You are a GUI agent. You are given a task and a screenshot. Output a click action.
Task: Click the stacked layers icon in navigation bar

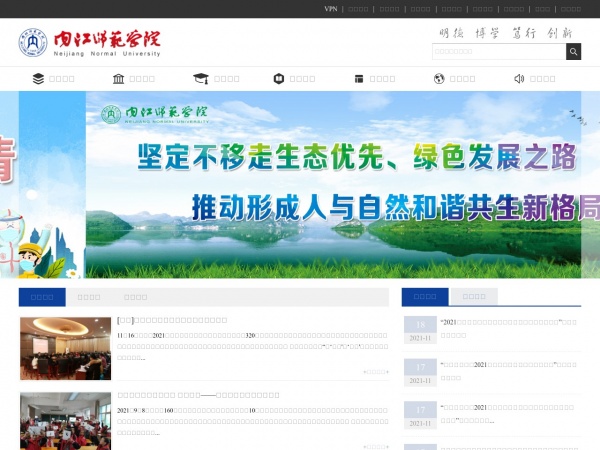click(x=38, y=78)
